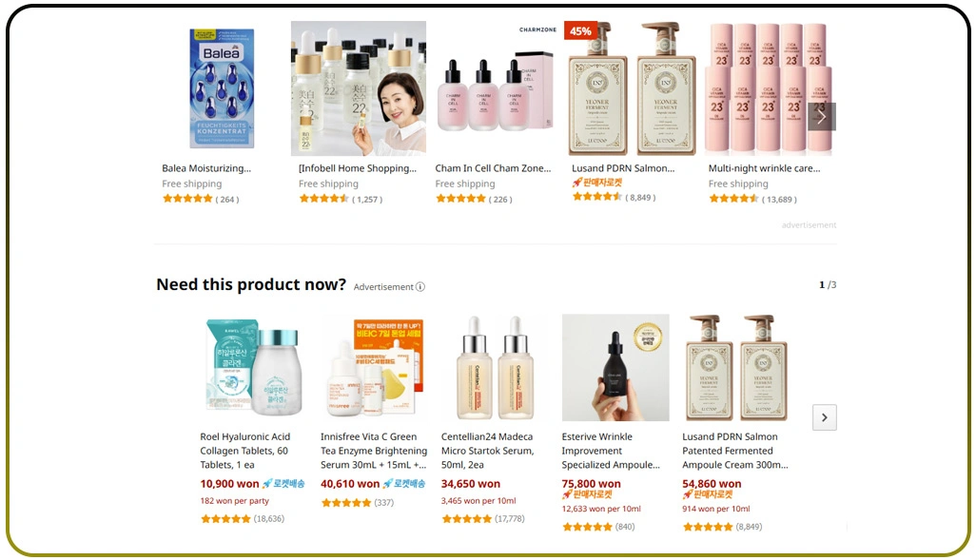The image size is (976, 560).
Task: Open Lusand PDRN Salmon top listing title
Action: [623, 168]
